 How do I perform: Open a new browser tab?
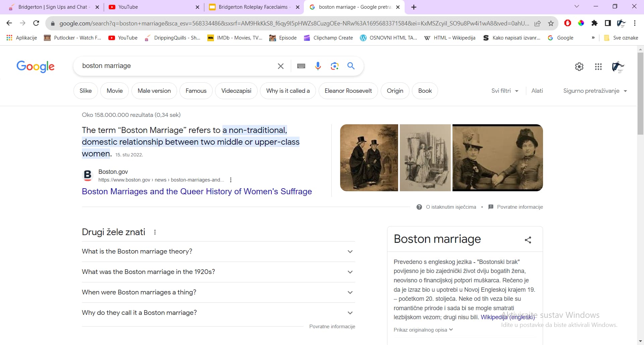coord(414,7)
